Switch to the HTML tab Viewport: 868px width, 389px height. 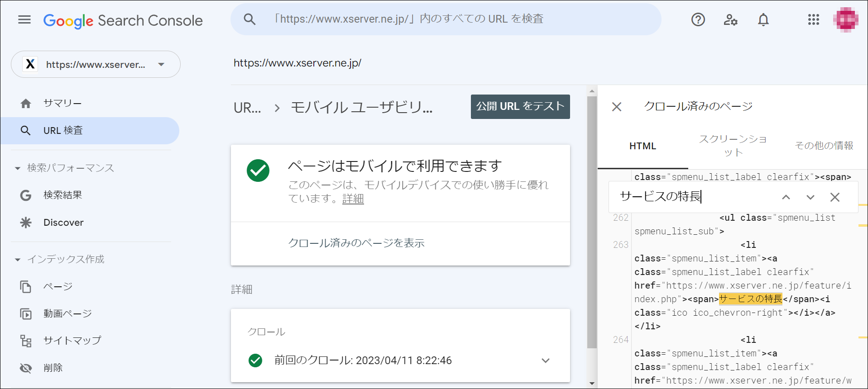point(643,146)
